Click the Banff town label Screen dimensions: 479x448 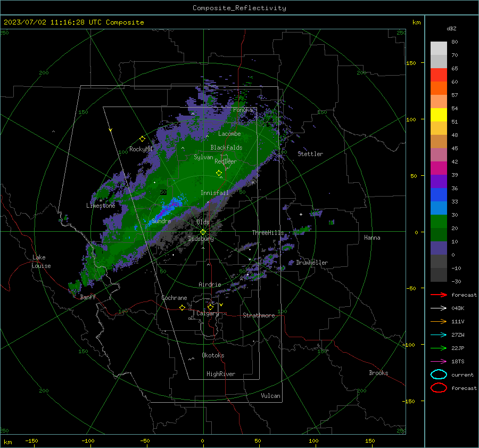tap(88, 297)
